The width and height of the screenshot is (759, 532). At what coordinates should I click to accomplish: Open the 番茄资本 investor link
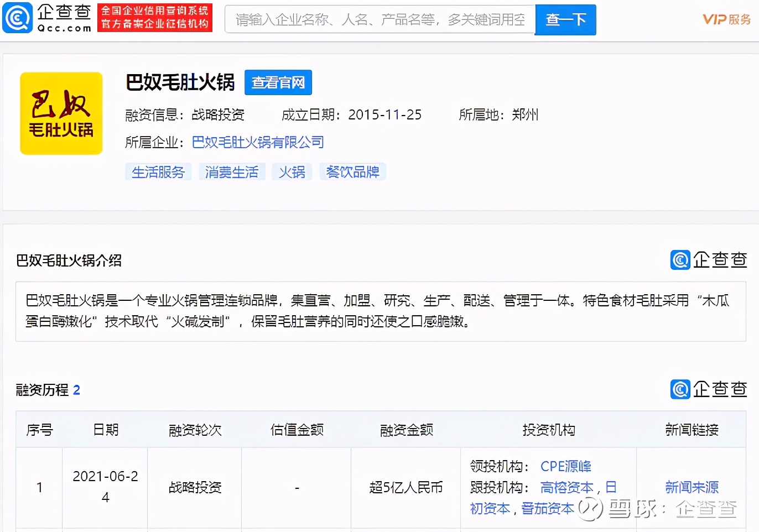tap(547, 509)
